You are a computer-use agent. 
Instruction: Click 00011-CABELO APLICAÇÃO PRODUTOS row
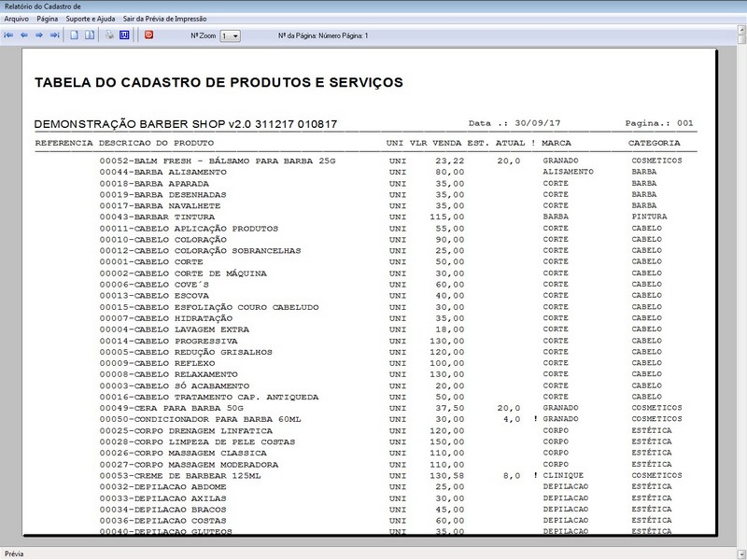pyautogui.click(x=381, y=229)
